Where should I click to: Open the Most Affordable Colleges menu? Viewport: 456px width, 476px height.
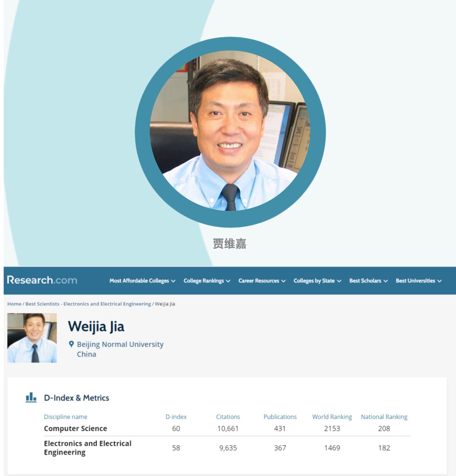(x=142, y=281)
